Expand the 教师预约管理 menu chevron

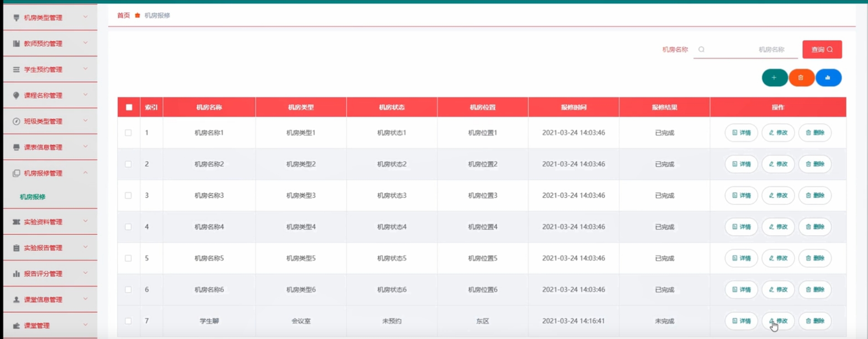pyautogui.click(x=85, y=43)
